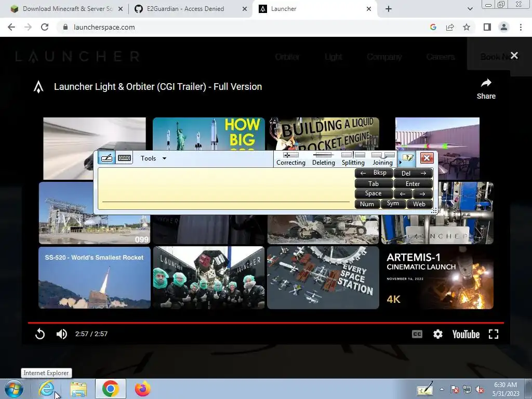
Task: Open a new browser tab
Action: 389,9
